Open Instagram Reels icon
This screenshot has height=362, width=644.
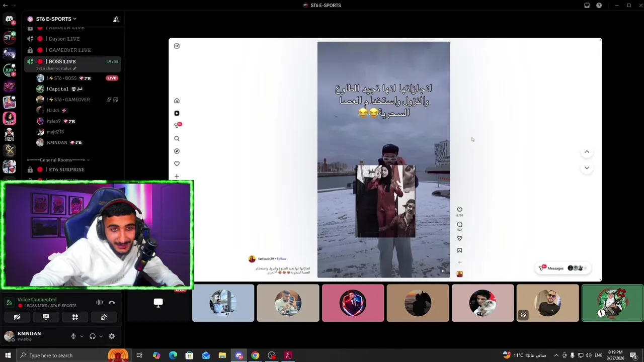177,113
